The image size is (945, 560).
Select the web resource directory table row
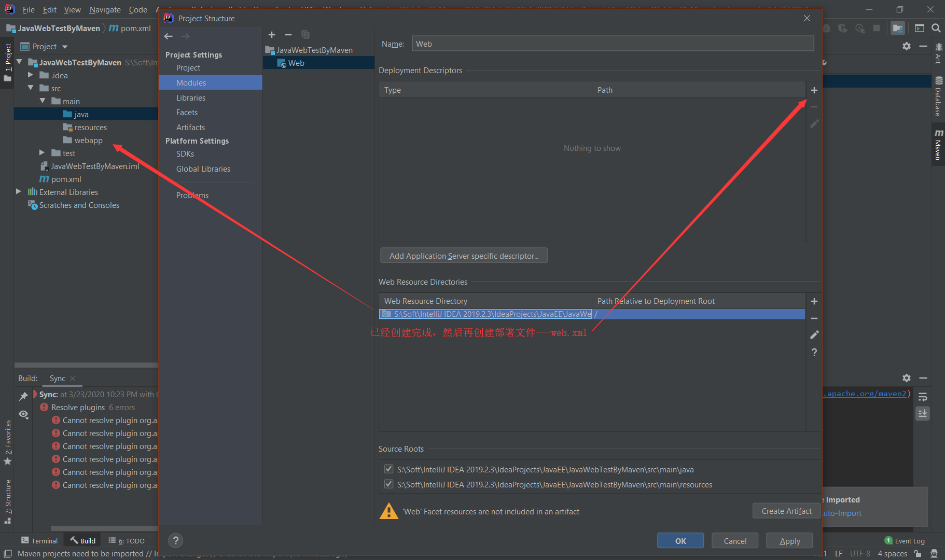[592, 314]
